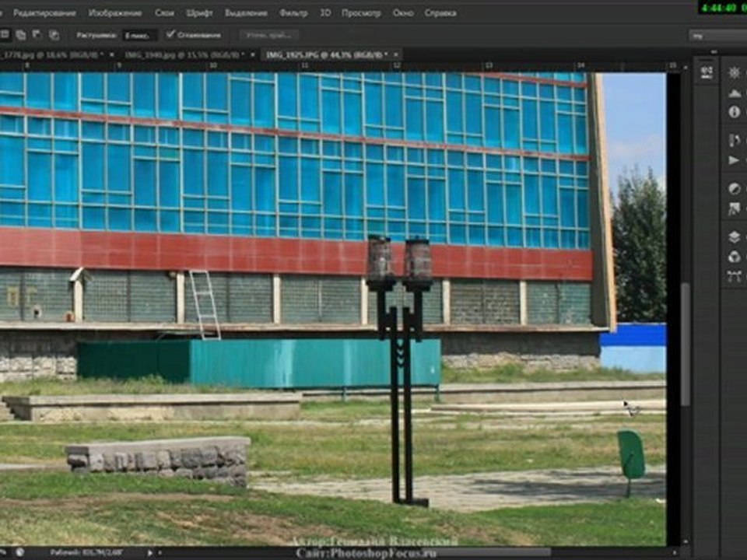The width and height of the screenshot is (747, 560).
Task: Click the scroll-right arrow of horizontal scrollbar
Action: pos(675,552)
